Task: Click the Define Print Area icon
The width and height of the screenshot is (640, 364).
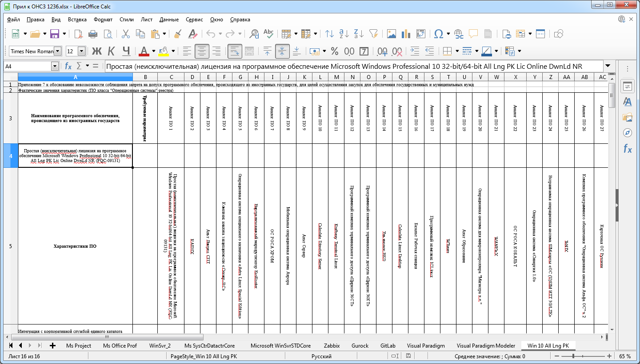Action: (506, 34)
